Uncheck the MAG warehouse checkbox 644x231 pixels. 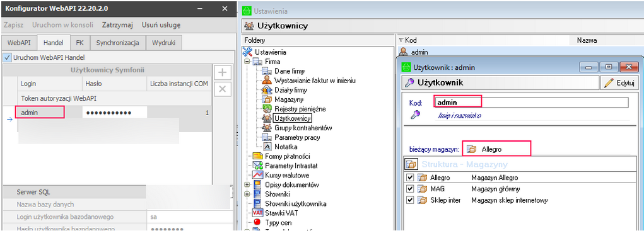click(410, 189)
